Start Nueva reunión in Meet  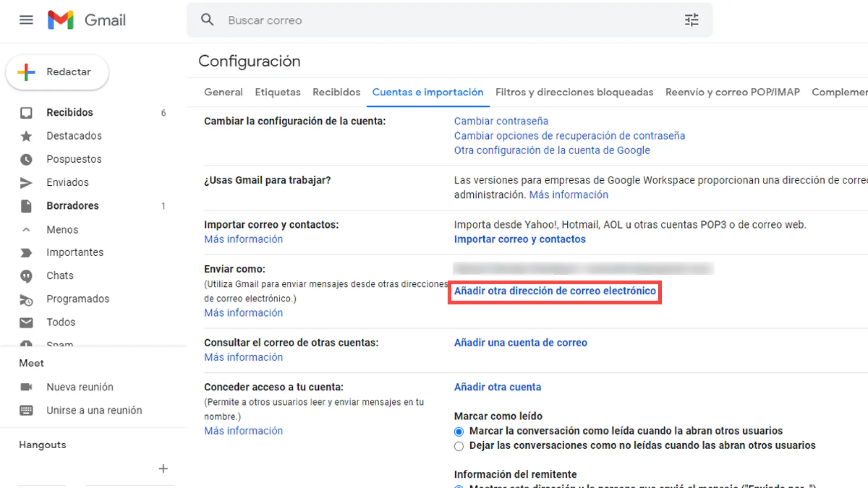point(80,387)
